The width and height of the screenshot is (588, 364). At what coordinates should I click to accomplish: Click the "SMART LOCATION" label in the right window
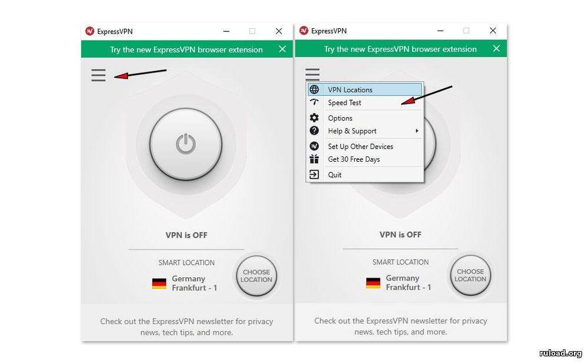coord(400,262)
